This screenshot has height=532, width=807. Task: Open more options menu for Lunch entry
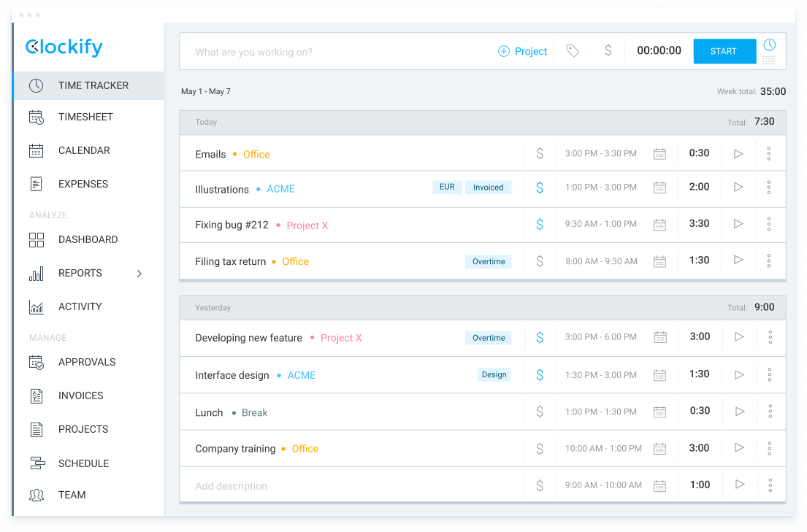pyautogui.click(x=770, y=411)
